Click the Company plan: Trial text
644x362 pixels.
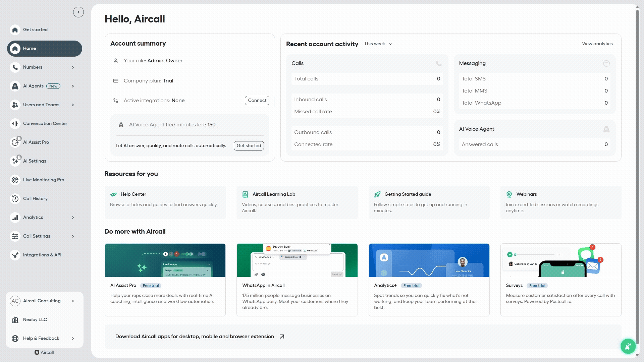pos(149,81)
